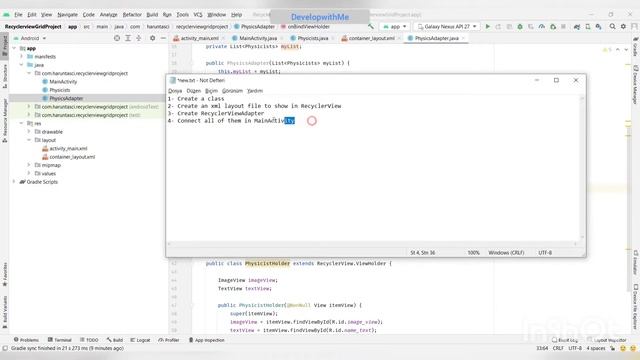
Task: Open the Galaxy Nexus API 27 device dropdown
Action: coord(447,27)
